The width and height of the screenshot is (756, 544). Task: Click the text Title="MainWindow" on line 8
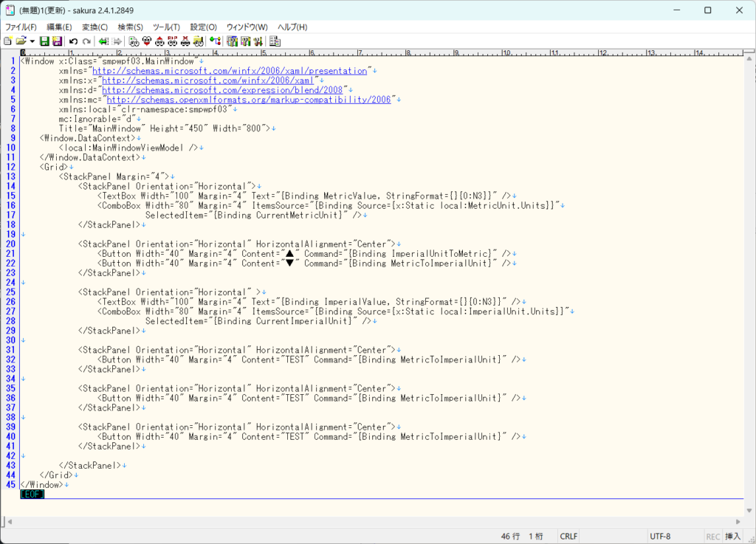[x=102, y=128]
